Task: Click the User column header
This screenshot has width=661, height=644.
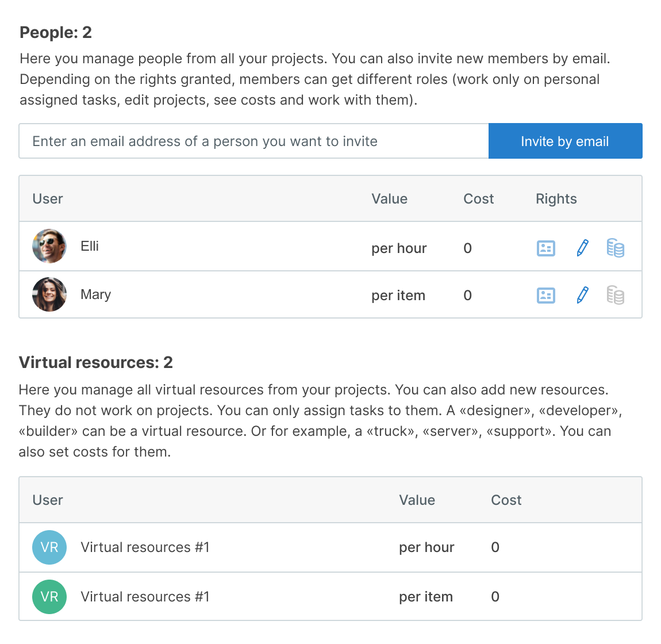Action: tap(48, 198)
